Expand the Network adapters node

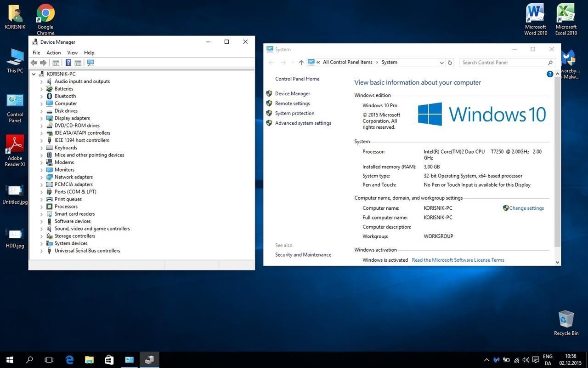pyautogui.click(x=41, y=177)
